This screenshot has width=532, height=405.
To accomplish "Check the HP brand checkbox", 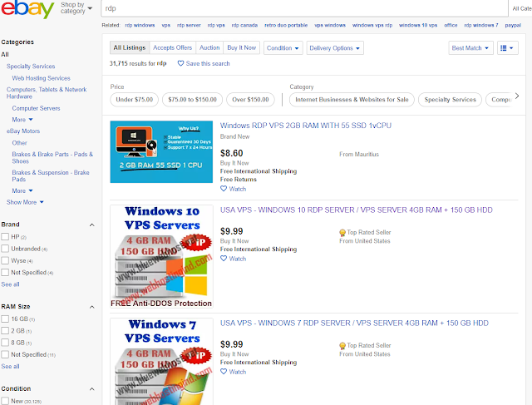I will [x=5, y=237].
